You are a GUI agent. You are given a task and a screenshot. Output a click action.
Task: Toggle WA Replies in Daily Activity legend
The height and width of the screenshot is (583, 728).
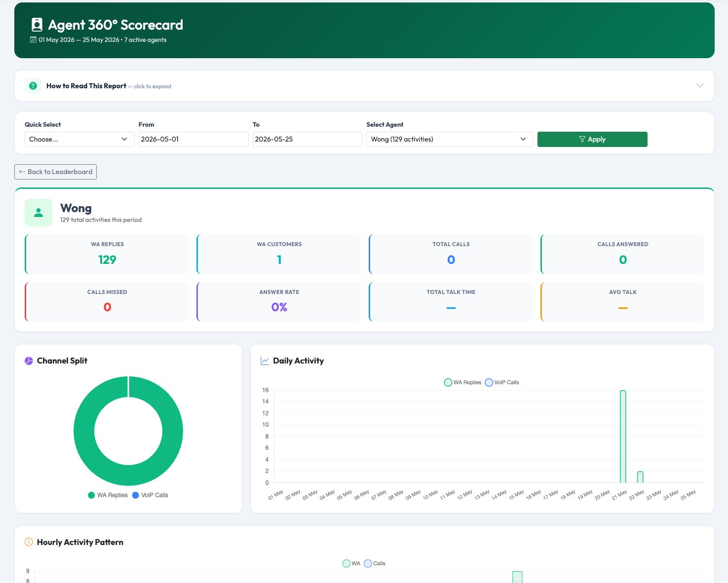(462, 382)
